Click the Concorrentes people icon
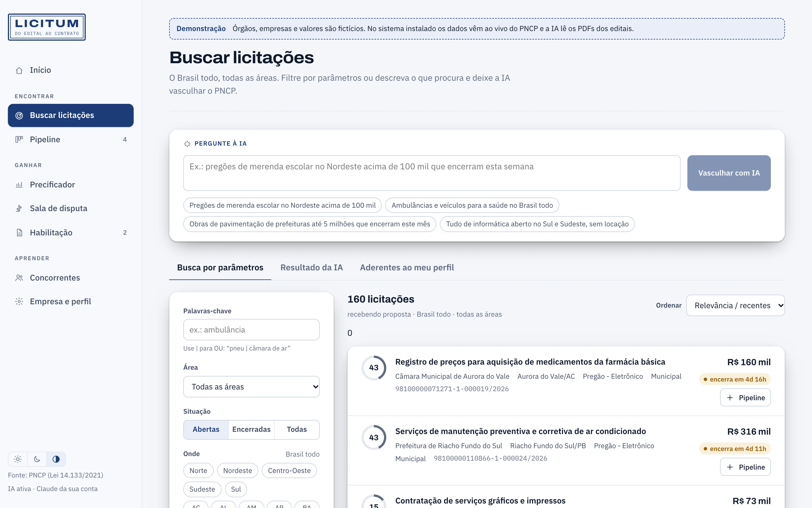Image resolution: width=812 pixels, height=508 pixels. pos(19,278)
